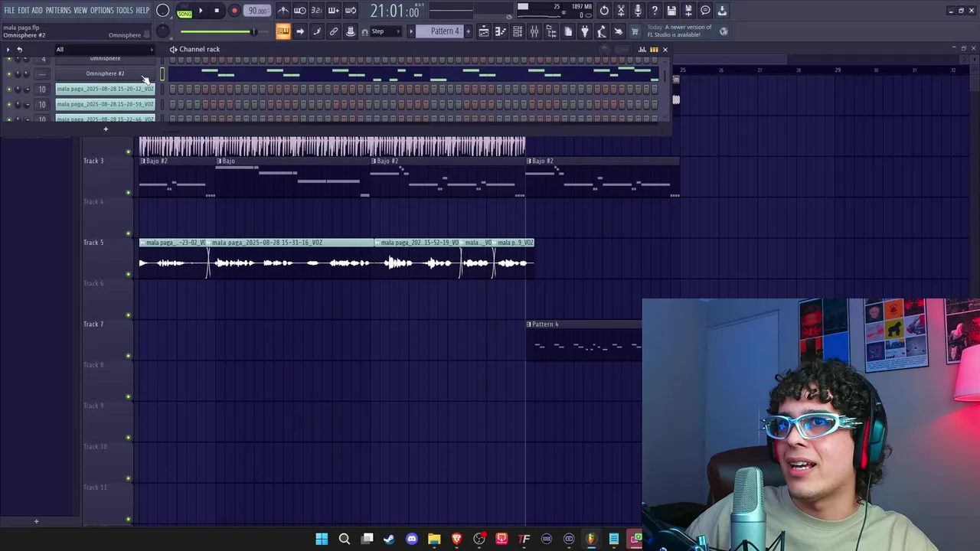The height and width of the screenshot is (551, 980).
Task: Open the Pattern 4 clip menu on Track 7
Action: pos(529,324)
